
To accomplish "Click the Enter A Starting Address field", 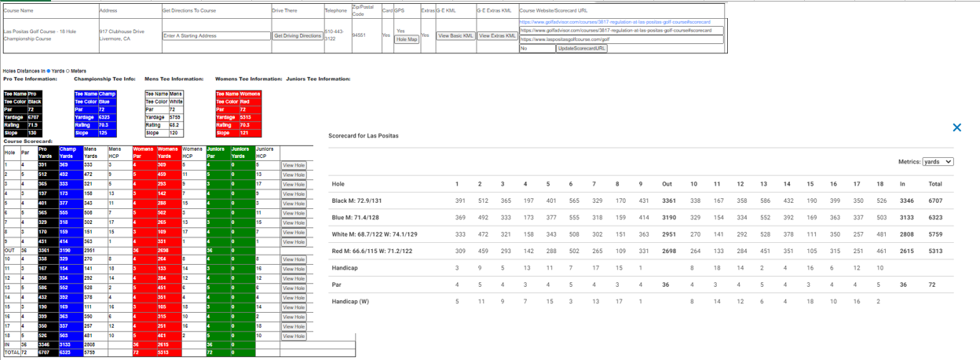I will 215,35.
